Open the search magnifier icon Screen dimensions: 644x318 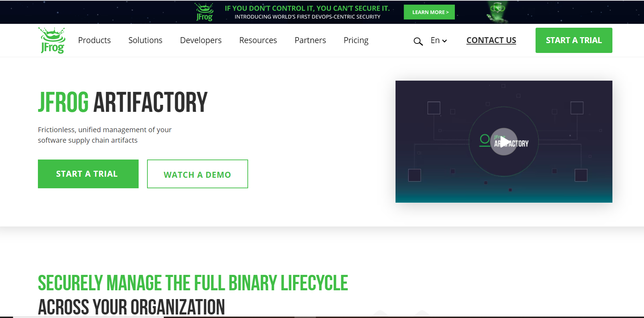pyautogui.click(x=418, y=41)
